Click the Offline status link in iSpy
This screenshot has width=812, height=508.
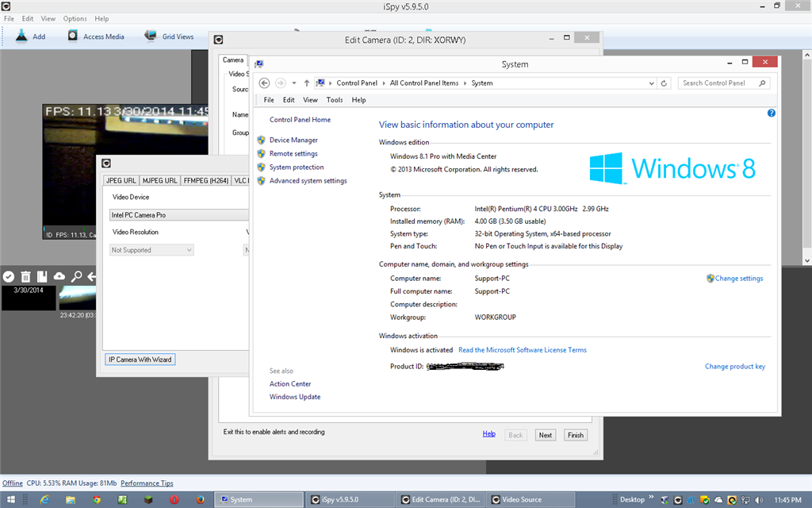(x=13, y=483)
